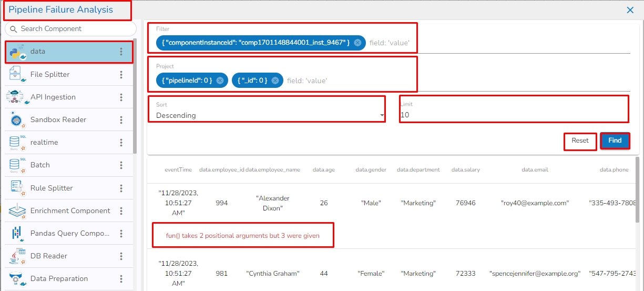Click the Rule Splitter component icon
This screenshot has height=291, width=644.
click(17, 188)
